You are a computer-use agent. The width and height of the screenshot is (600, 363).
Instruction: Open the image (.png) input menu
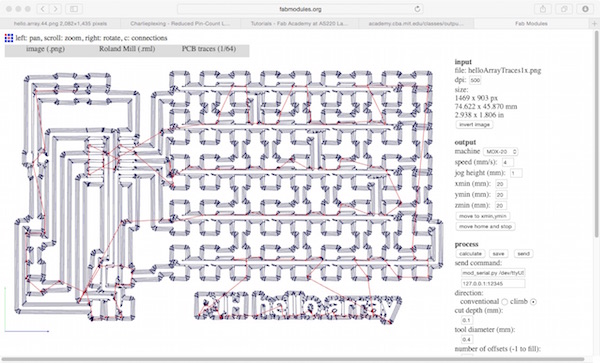(45, 49)
